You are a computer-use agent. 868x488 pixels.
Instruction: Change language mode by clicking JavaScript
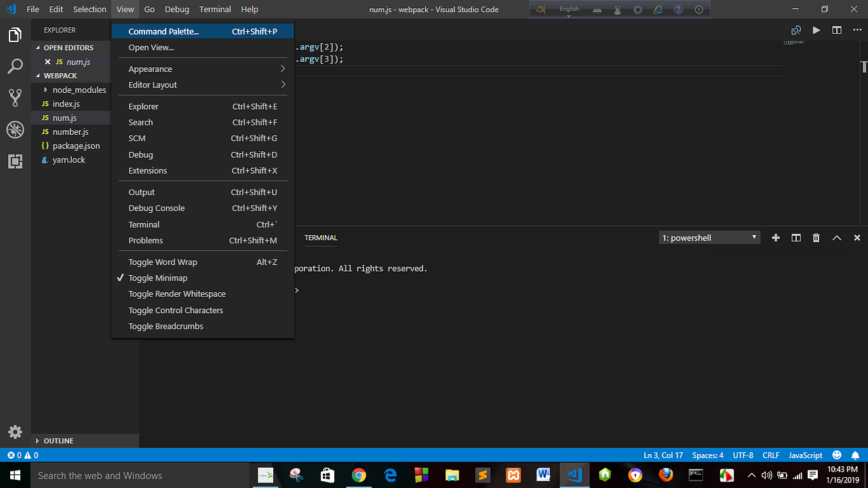(805, 455)
